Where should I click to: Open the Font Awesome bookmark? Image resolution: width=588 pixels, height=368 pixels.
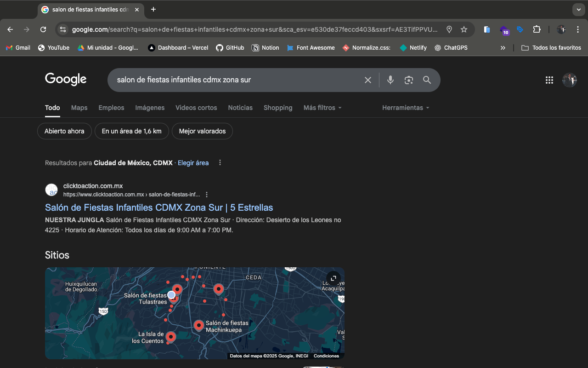[x=311, y=48]
